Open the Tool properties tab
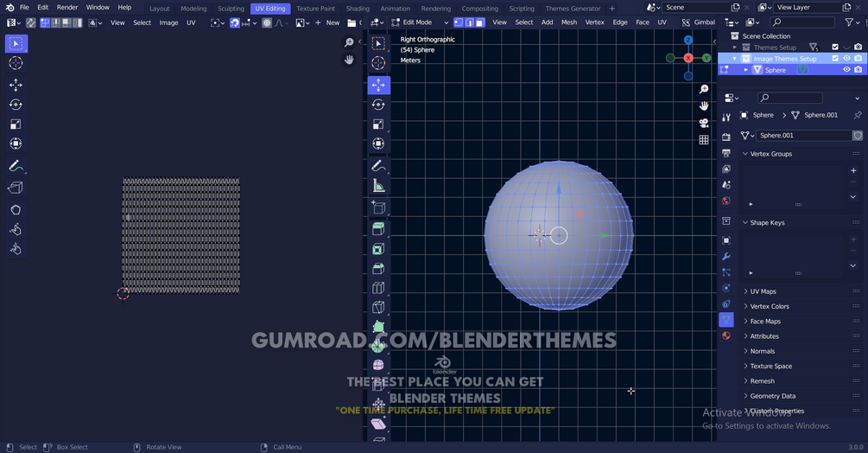Screen dimensions: 868x453 [x=726, y=117]
